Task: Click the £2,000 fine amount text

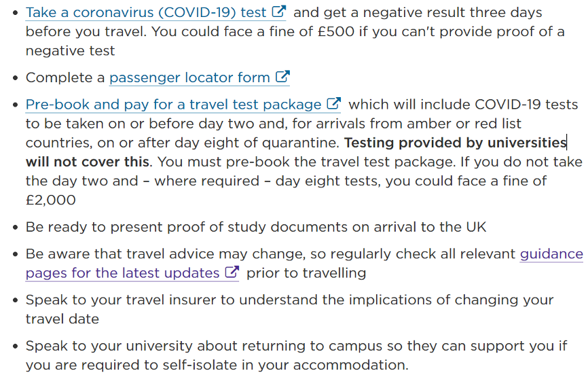Action: [51, 200]
